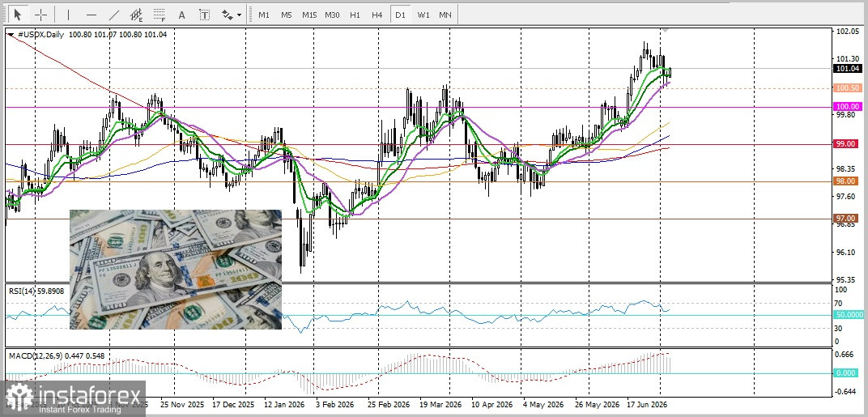This screenshot has width=868, height=417.
Task: Choose the equidistant channel tool
Action: click(136, 15)
